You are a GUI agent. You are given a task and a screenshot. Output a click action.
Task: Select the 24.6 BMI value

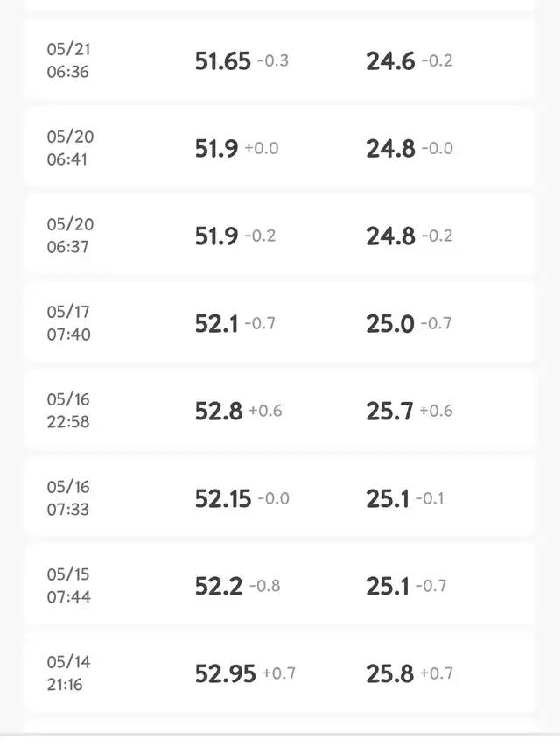[x=390, y=61]
